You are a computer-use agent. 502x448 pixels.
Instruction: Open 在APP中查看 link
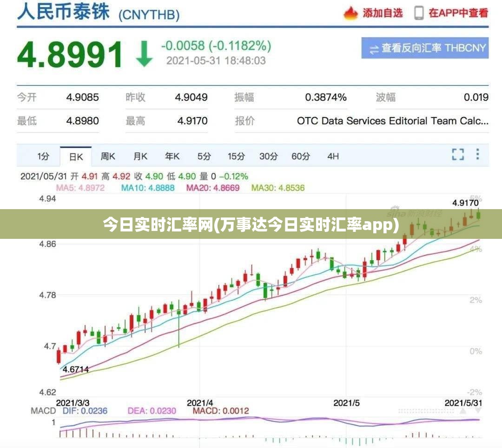point(458,13)
